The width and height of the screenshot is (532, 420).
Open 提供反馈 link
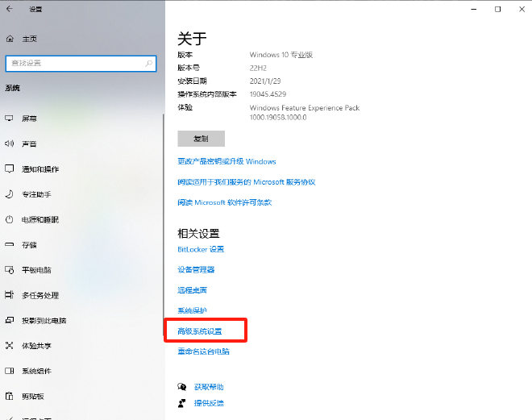[x=209, y=403]
